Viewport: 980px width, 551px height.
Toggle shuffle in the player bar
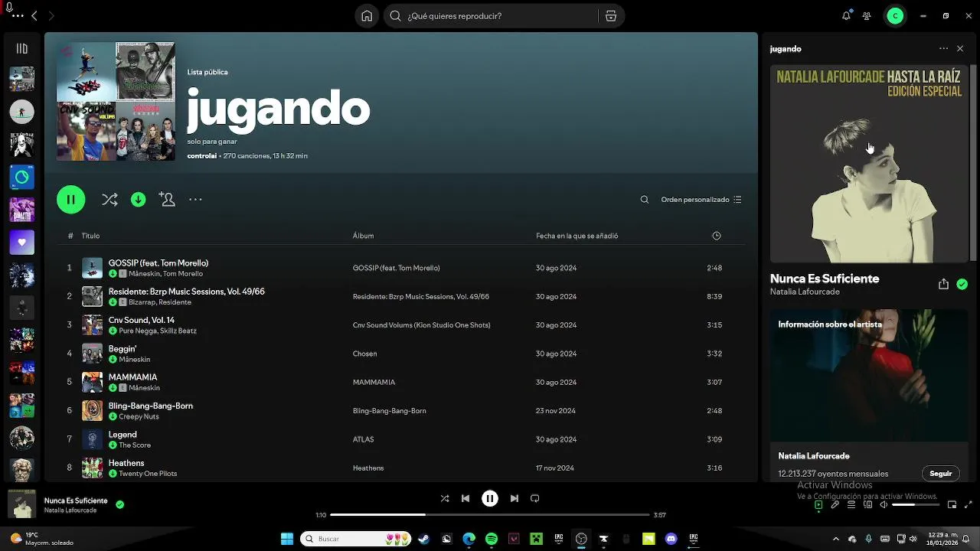[445, 498]
